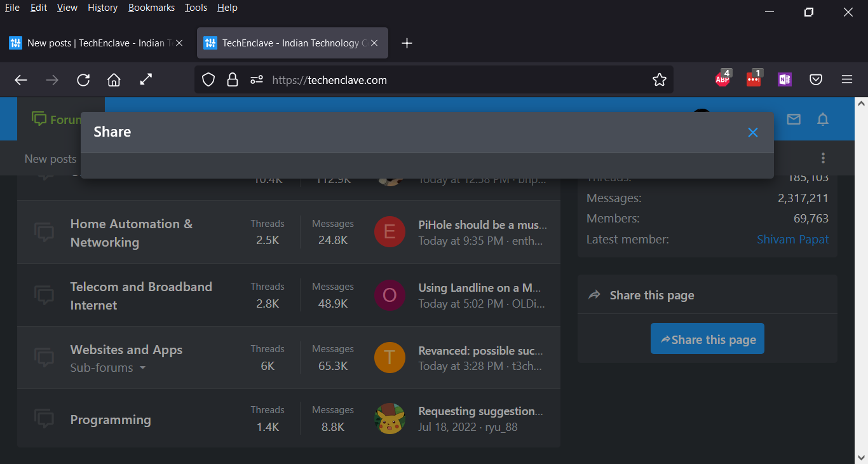Go back to previous page
Viewport: 868px width, 464px height.
(x=21, y=79)
